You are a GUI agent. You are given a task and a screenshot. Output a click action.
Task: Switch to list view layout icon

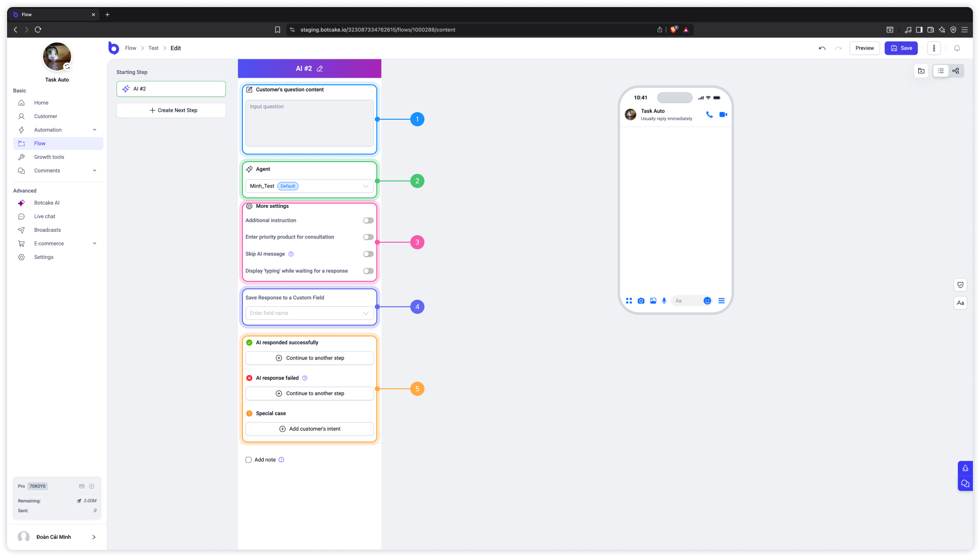(941, 71)
